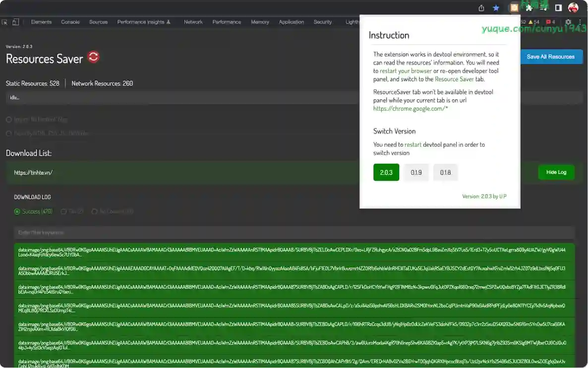Open the DevTools settings gear
The image size is (588, 368).
[x=568, y=22]
